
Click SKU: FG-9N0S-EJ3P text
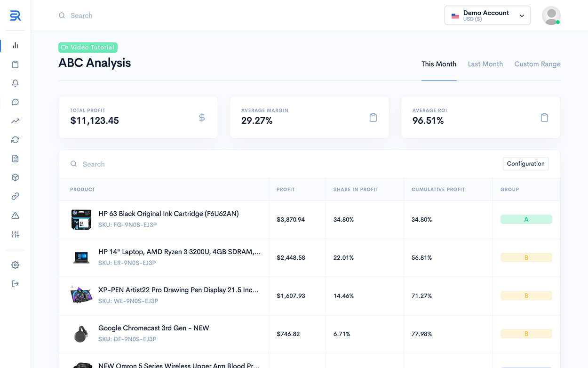click(x=127, y=225)
